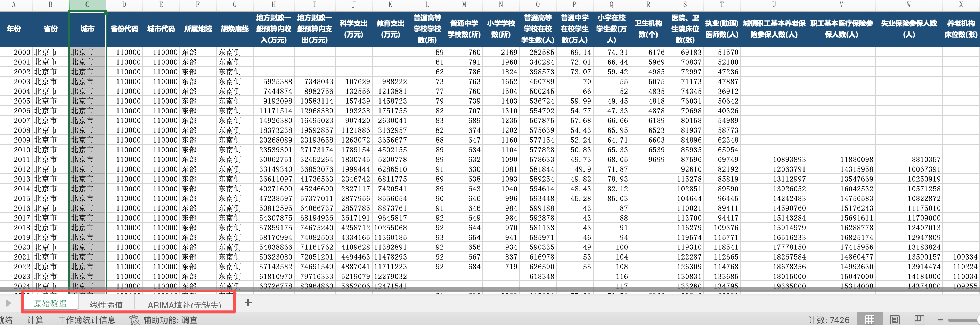Select column H header
The image size is (980, 325).
(273, 5)
